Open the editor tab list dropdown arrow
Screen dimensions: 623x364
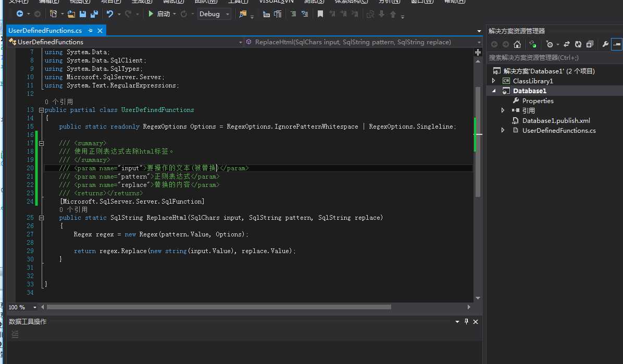point(479,31)
